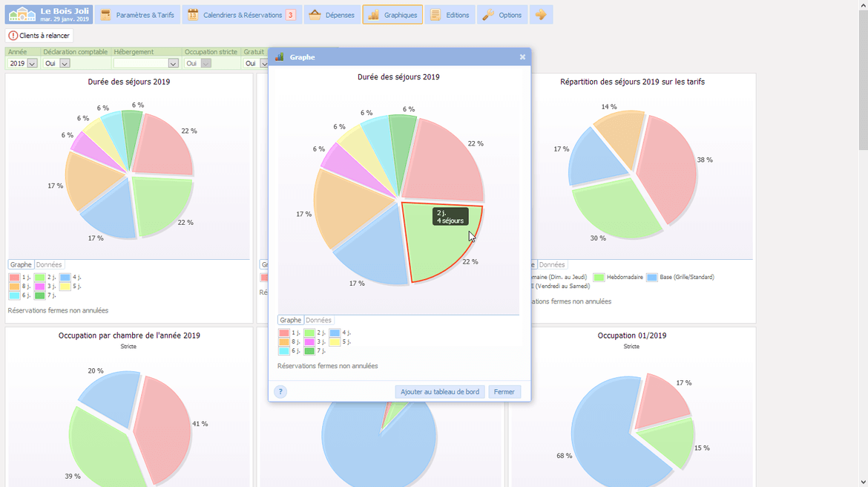Screen dimensions: 868x487
Task: Expand the Déclaration comptable dropdown
Action: point(65,64)
